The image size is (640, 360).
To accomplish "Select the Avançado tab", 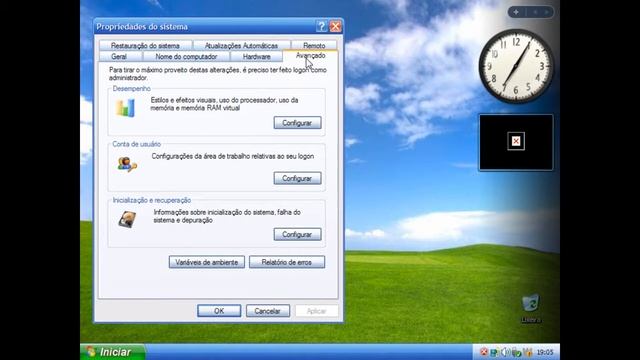I will [310, 56].
